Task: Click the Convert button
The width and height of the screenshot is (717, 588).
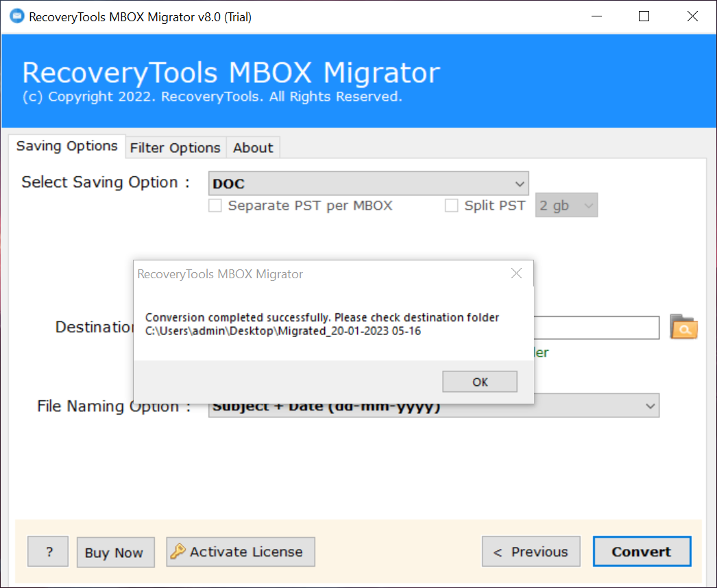Action: (x=641, y=552)
